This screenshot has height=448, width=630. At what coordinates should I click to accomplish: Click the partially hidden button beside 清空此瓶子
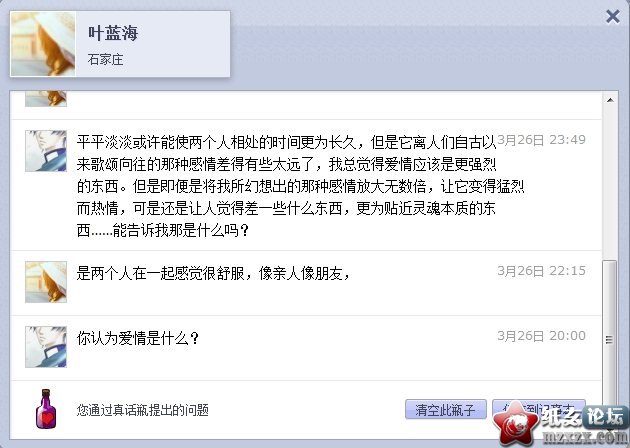[x=538, y=409]
